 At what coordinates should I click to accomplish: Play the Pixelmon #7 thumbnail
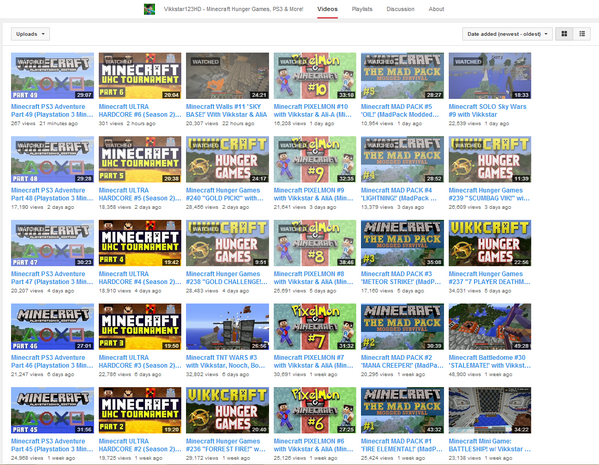(x=315, y=327)
